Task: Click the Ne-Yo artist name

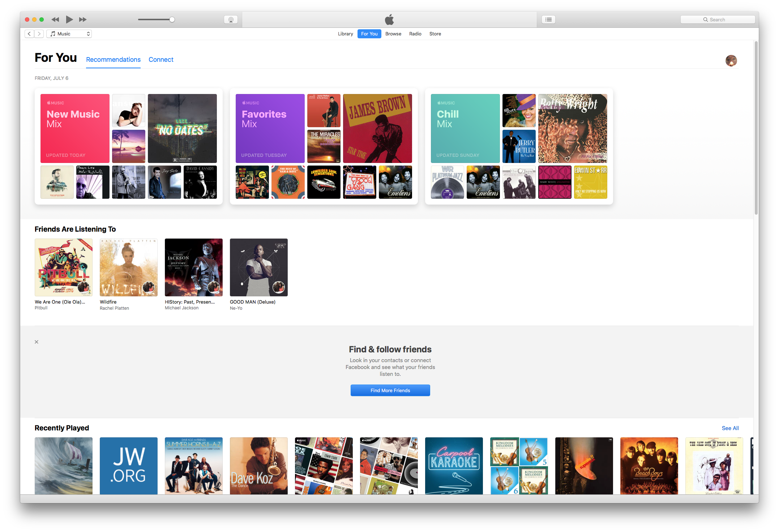Action: (236, 308)
